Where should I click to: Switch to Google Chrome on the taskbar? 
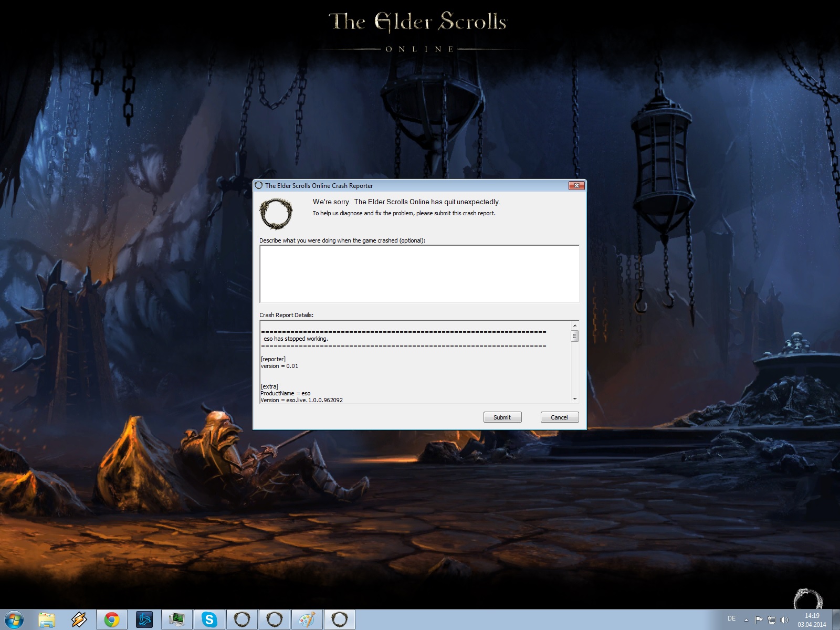coord(112,619)
